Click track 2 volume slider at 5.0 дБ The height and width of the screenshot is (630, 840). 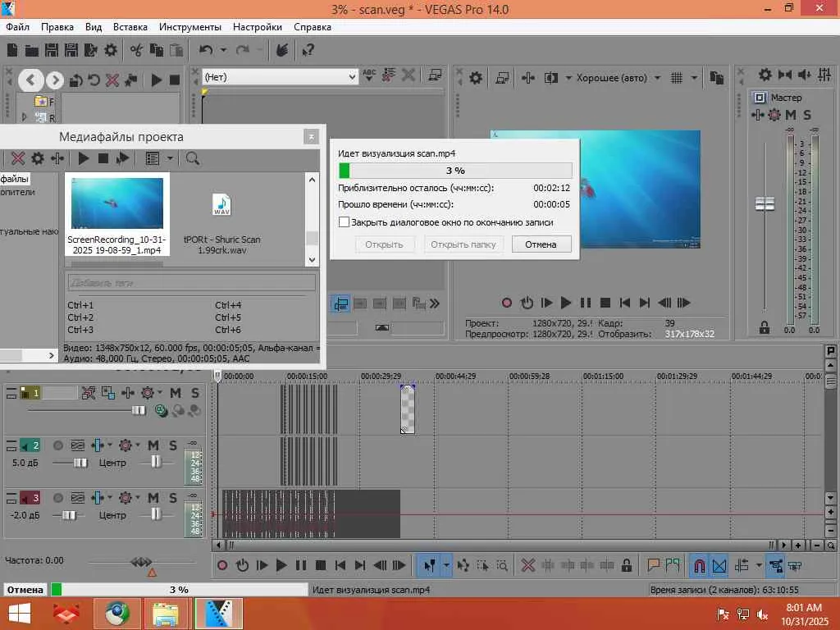pos(80,463)
